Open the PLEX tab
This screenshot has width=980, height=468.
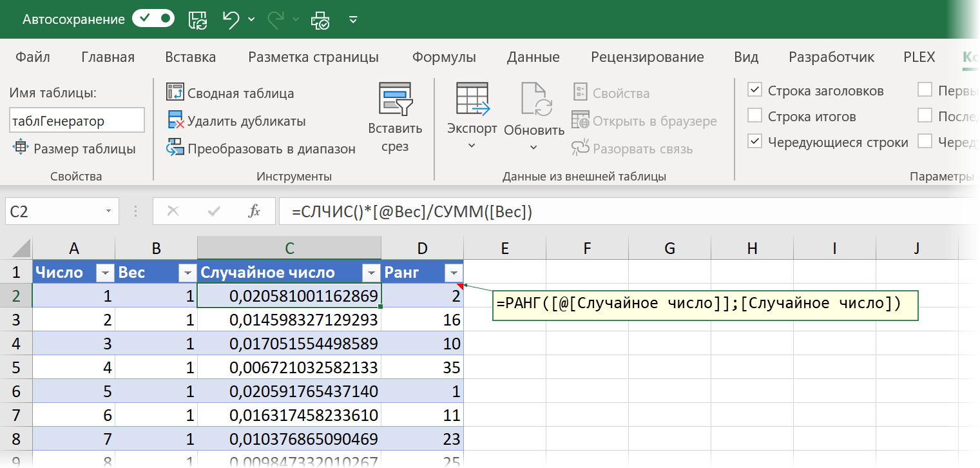[x=919, y=57]
